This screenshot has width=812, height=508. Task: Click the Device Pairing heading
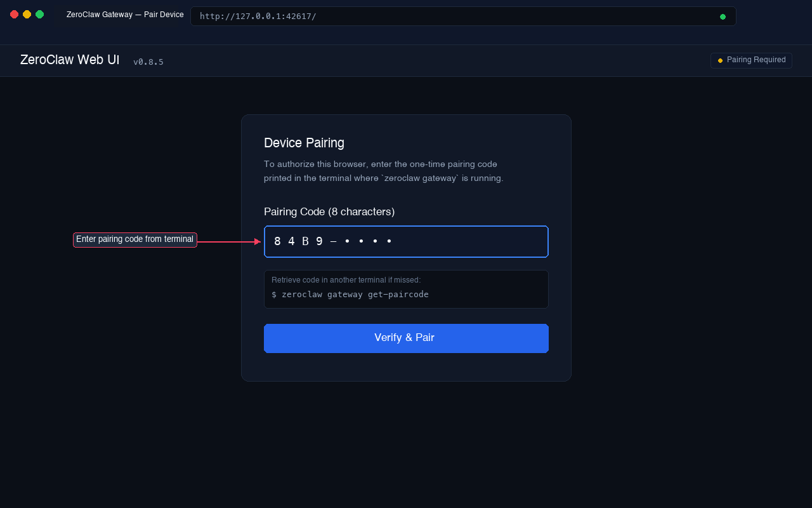304,143
